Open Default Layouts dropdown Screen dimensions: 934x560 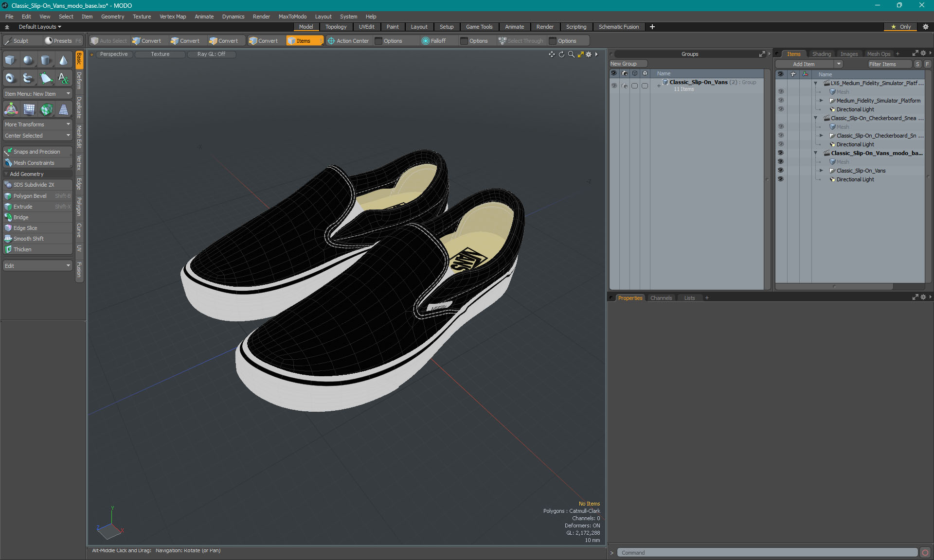pyautogui.click(x=40, y=27)
